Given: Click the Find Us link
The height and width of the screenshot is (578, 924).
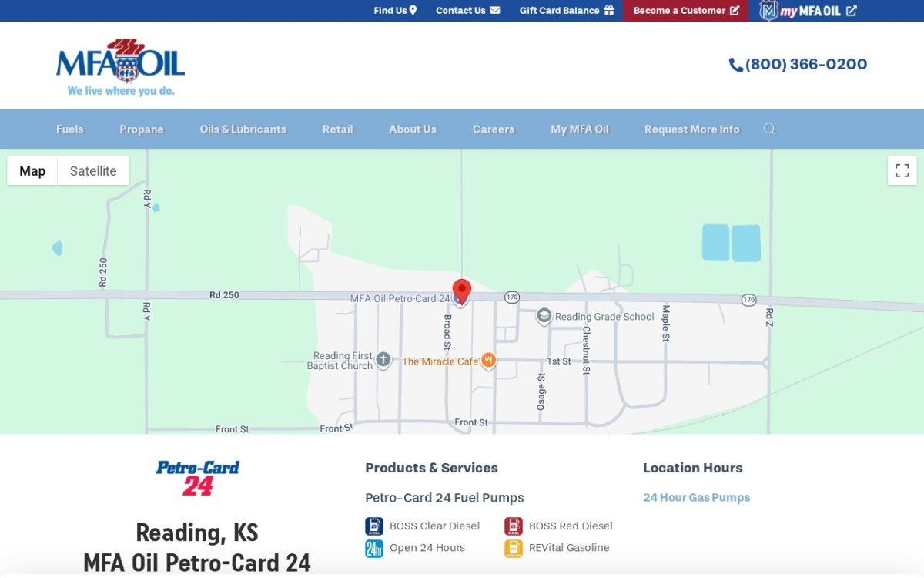Looking at the screenshot, I should [x=395, y=10].
